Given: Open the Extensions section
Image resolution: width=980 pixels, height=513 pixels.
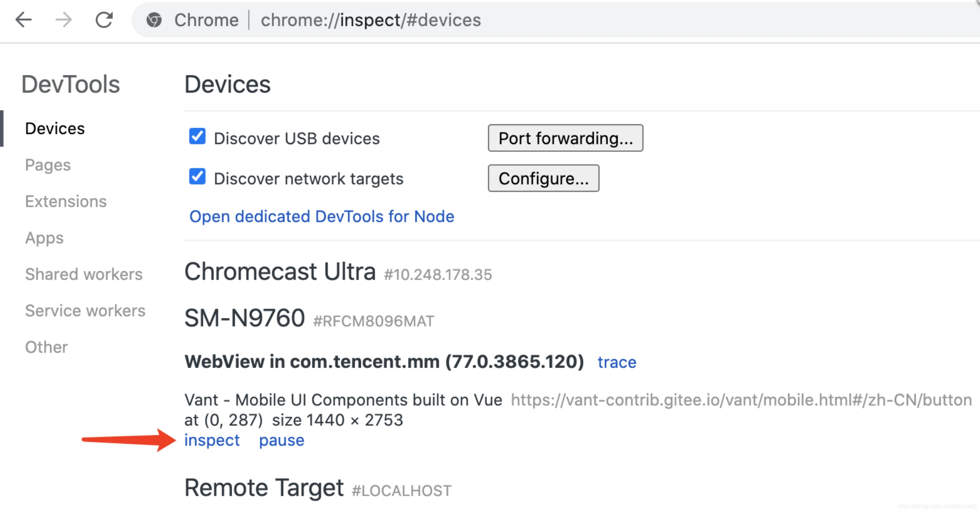Looking at the screenshot, I should [x=66, y=202].
